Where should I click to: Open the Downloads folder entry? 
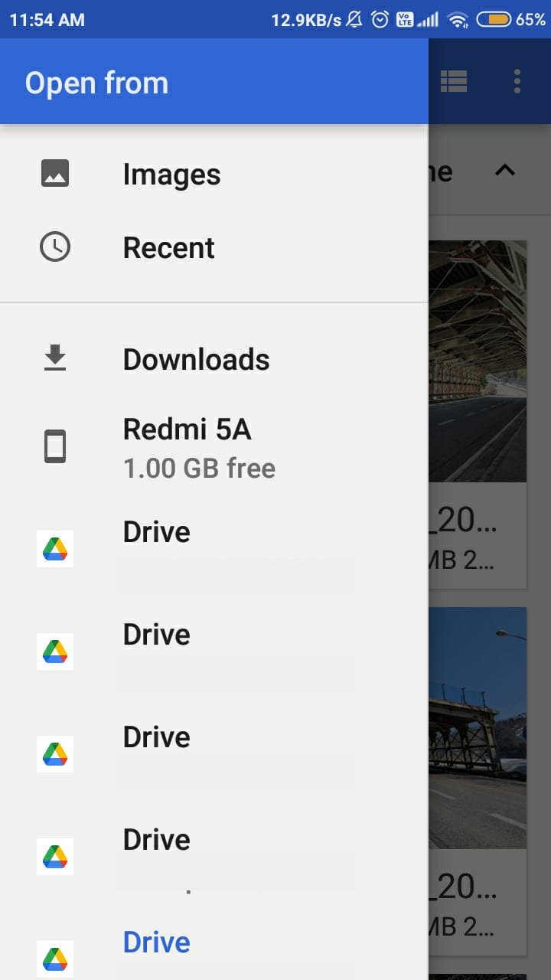(196, 360)
